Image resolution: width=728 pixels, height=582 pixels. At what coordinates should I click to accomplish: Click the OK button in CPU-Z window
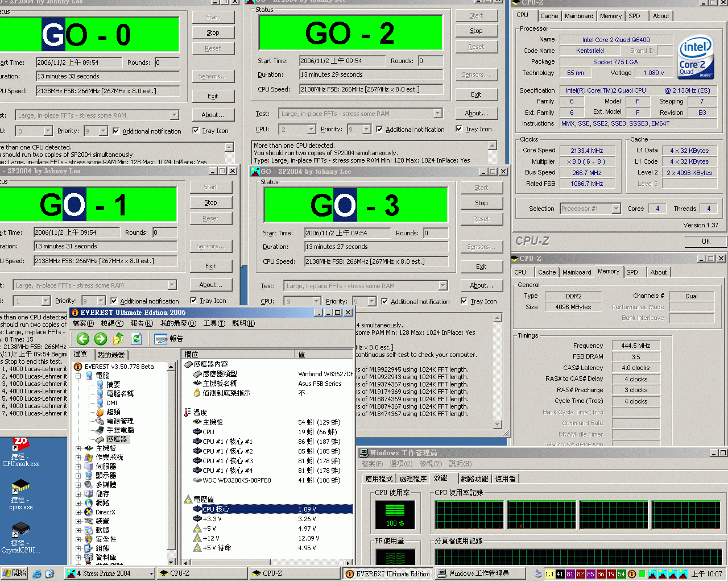(706, 242)
